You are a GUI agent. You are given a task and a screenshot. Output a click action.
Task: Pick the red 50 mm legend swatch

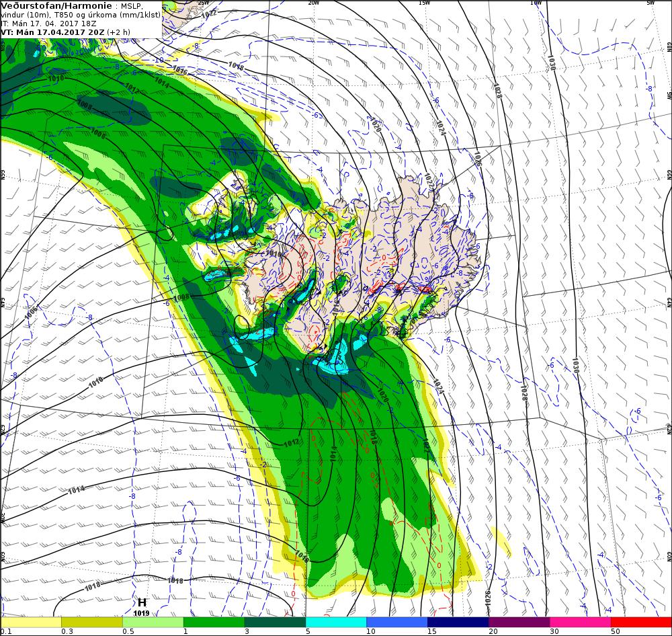point(641,623)
